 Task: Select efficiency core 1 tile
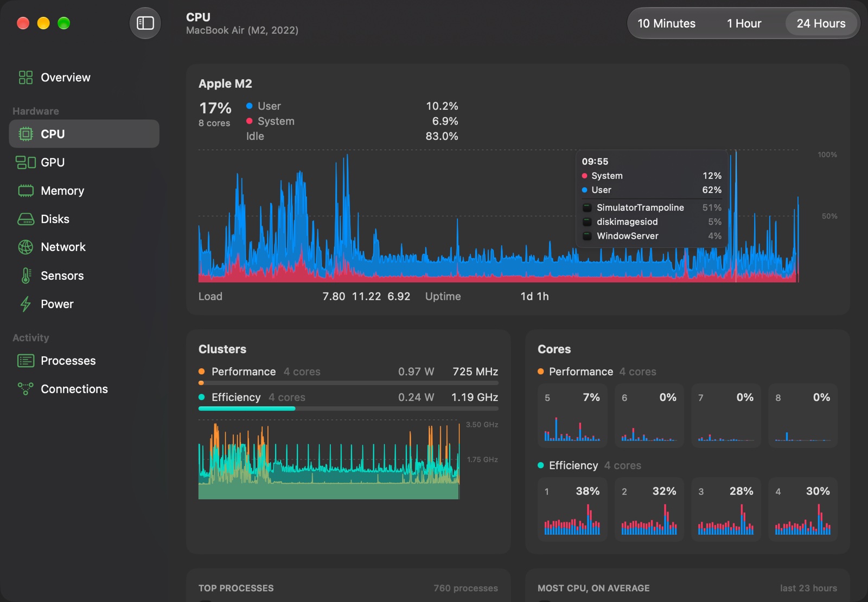click(x=572, y=509)
